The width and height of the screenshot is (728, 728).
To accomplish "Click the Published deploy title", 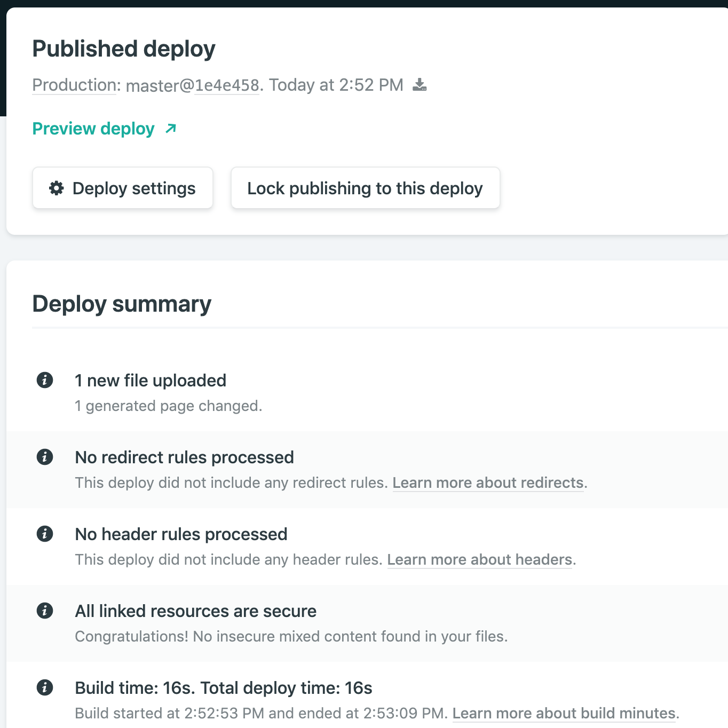I will tap(124, 49).
